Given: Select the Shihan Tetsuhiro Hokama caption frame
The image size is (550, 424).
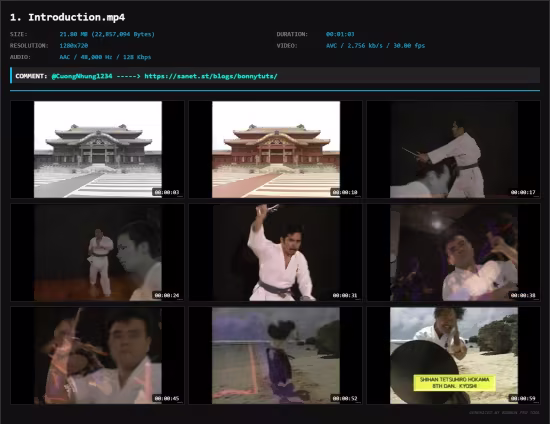Looking at the screenshot, I should tap(454, 356).
